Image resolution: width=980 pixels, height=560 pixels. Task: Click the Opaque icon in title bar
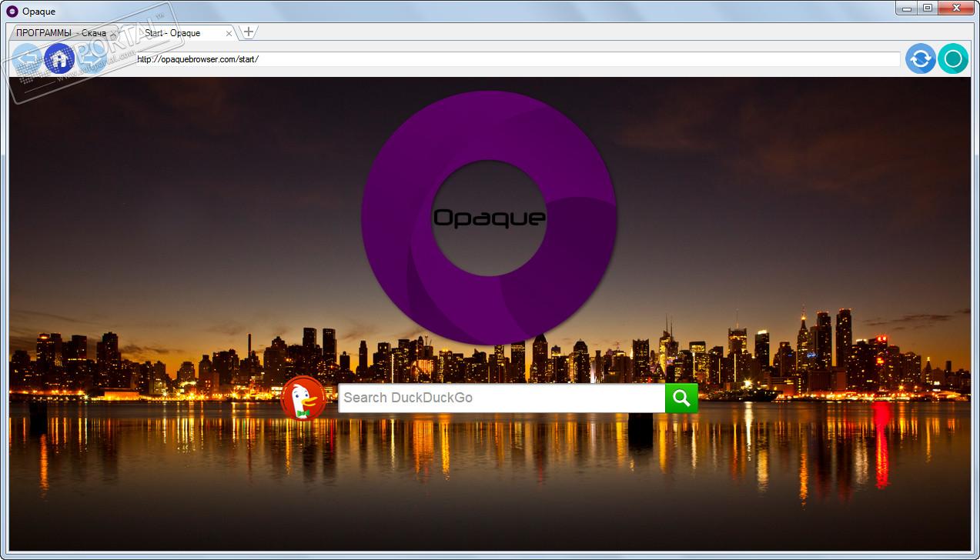12,11
